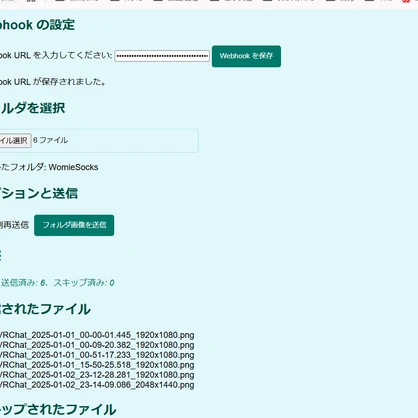Image resolution: width=418 pixels, height=418 pixels.
Task: Click the folder name 'WomieSocks'
Action: click(x=73, y=167)
